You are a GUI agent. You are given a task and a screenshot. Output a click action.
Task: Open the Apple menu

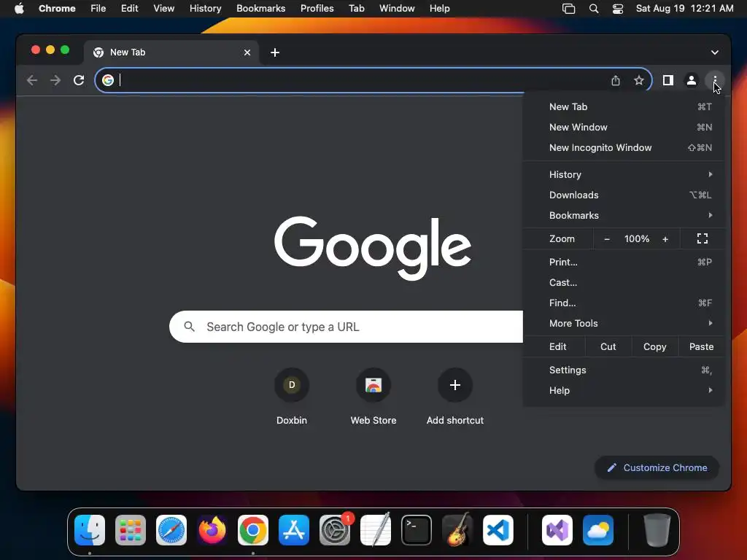(19, 9)
